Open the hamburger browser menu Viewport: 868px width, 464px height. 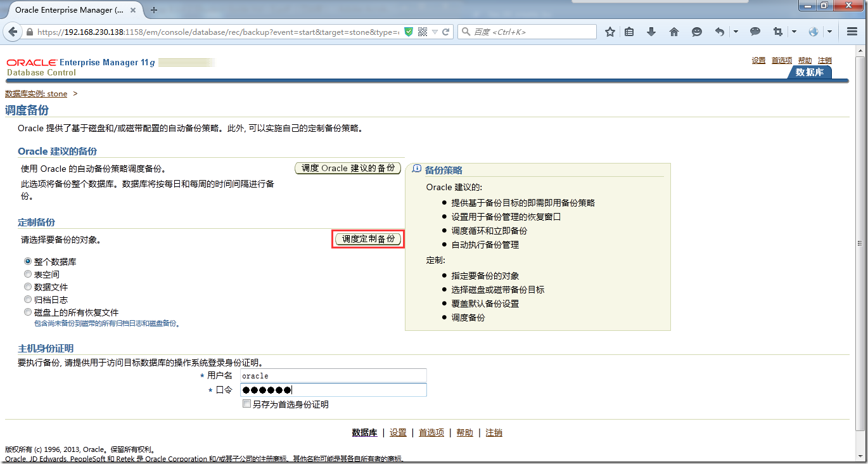[x=852, y=32]
